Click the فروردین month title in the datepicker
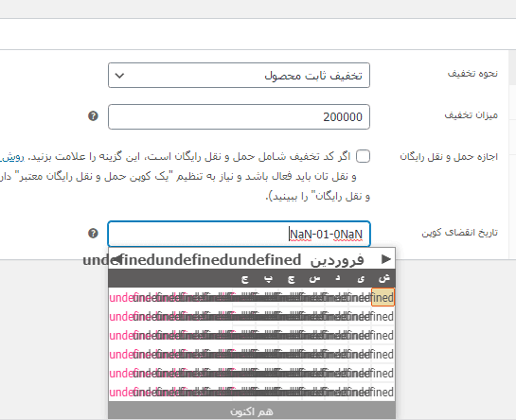 point(337,260)
